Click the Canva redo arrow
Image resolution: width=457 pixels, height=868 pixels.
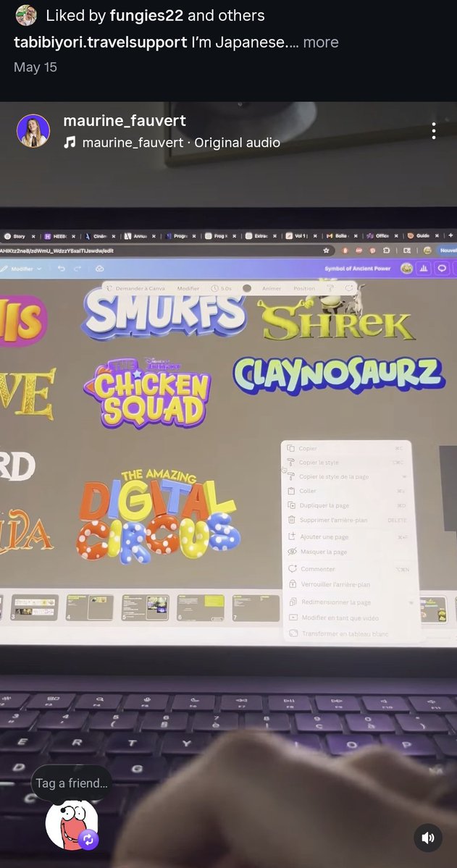[77, 269]
